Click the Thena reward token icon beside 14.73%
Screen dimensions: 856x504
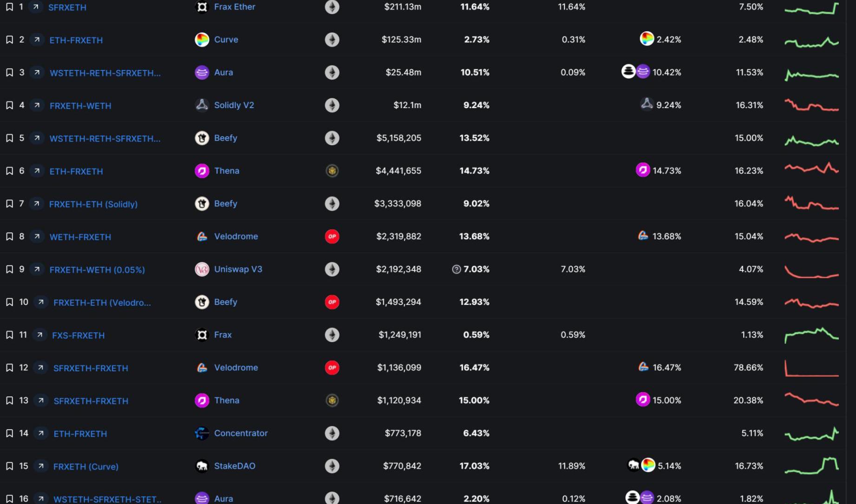642,170
